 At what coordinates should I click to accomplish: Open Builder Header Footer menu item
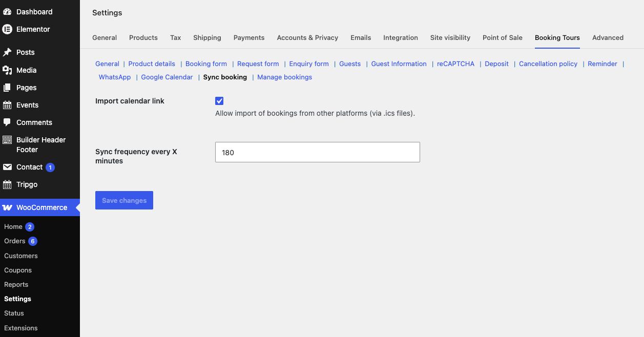[x=41, y=145]
